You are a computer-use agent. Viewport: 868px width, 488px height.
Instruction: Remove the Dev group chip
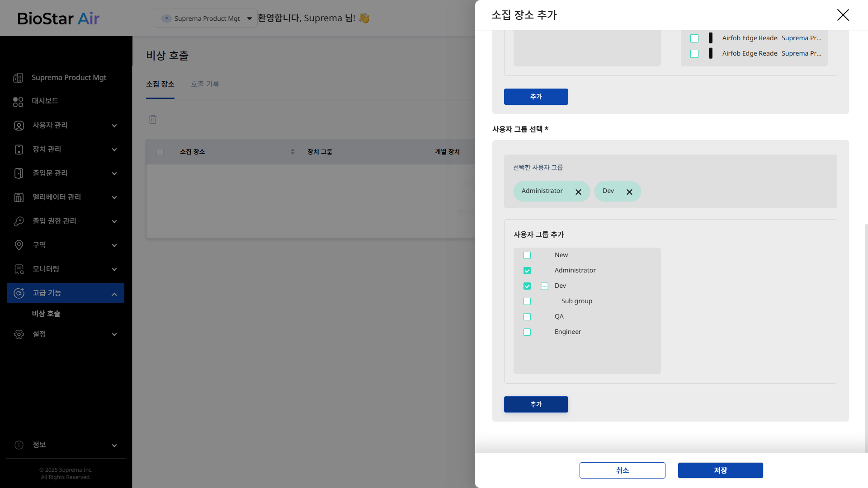pyautogui.click(x=629, y=192)
